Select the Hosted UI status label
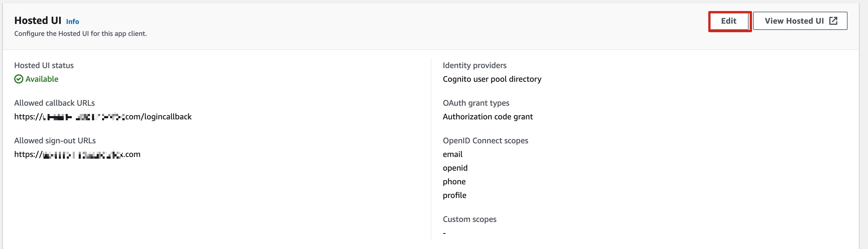This screenshot has width=868, height=249. coord(44,65)
